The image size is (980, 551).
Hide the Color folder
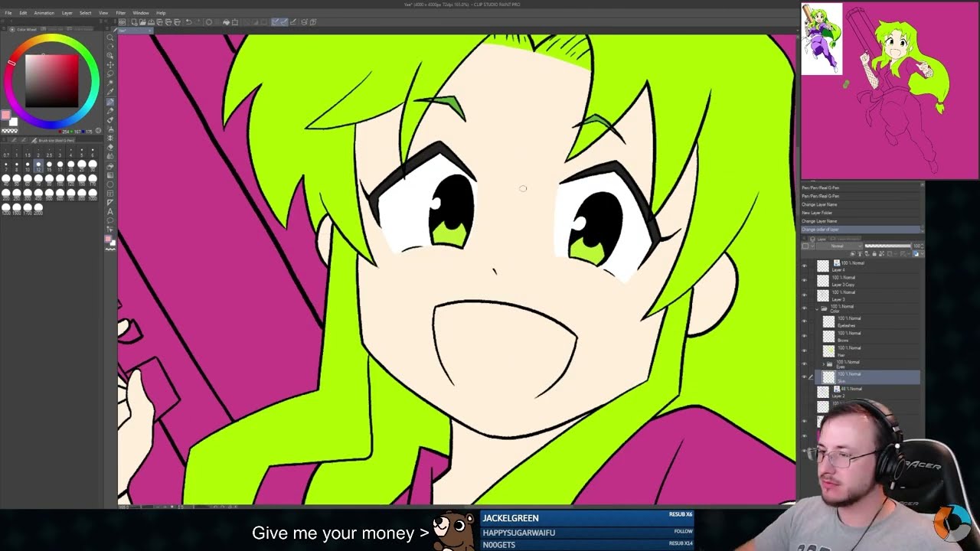click(x=804, y=308)
